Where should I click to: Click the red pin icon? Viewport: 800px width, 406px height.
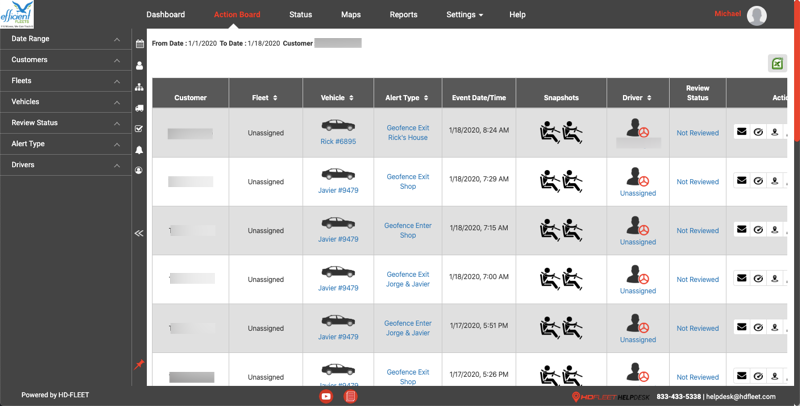point(139,365)
